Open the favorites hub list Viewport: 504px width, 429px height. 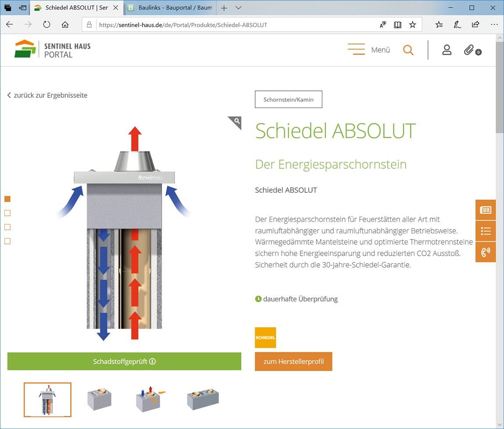tap(439, 25)
